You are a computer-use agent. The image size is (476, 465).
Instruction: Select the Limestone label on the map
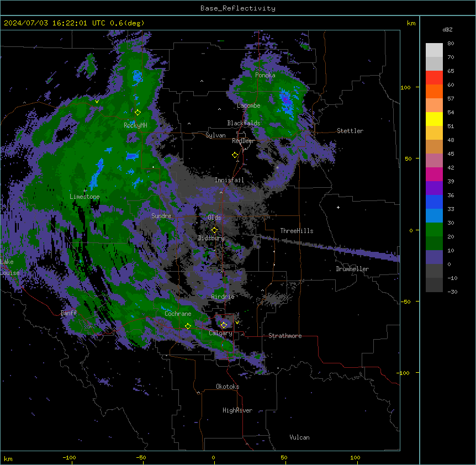[84, 197]
